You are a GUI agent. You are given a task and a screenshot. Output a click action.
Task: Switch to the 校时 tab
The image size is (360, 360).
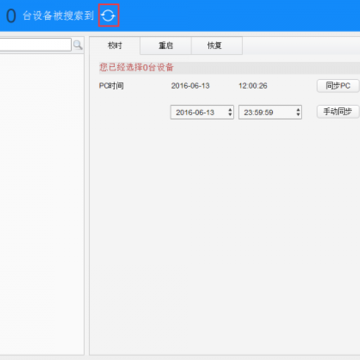(115, 46)
